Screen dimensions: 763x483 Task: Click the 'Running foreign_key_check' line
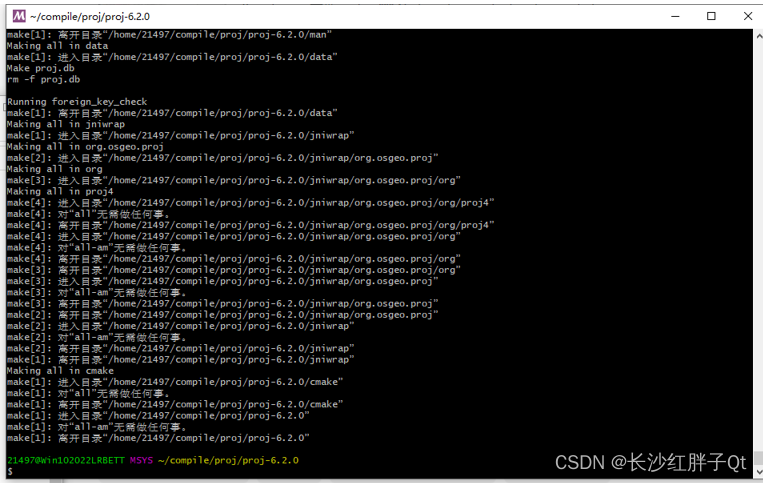pos(77,102)
